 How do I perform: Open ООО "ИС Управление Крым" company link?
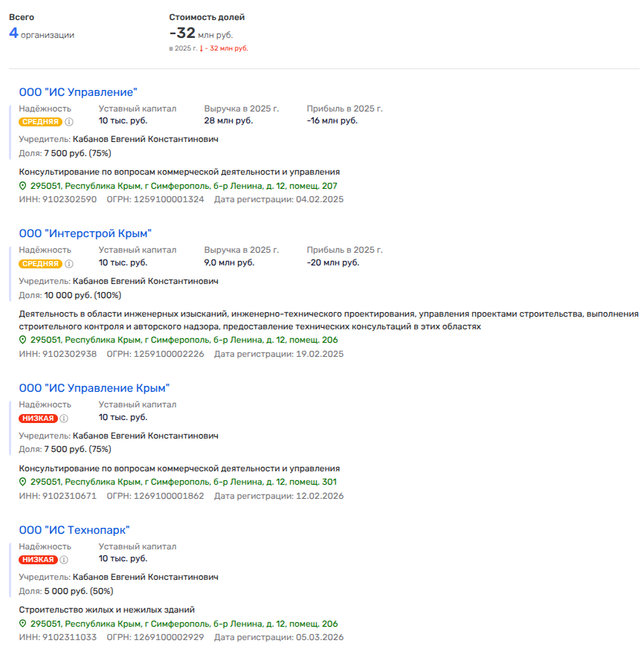pos(94,388)
